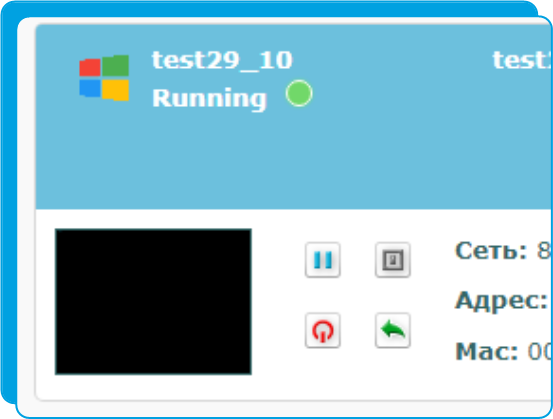This screenshot has height=419, width=553.
Task: Click the Running status text
Action: click(209, 98)
